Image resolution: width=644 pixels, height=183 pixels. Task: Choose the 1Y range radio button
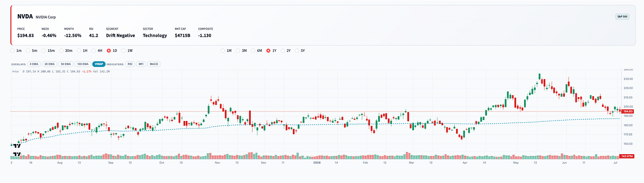pos(268,51)
